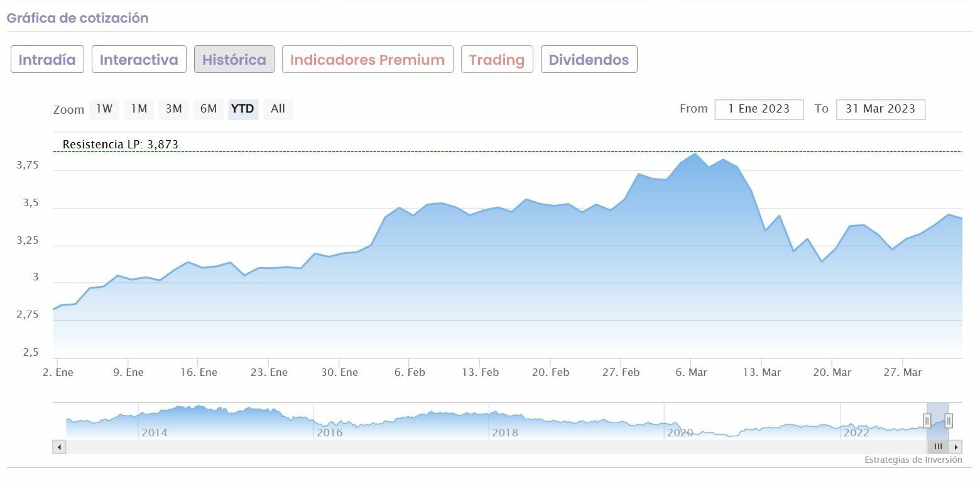Viewport: 980px width, 486px height.
Task: Go to the Trading tab
Action: (x=497, y=60)
